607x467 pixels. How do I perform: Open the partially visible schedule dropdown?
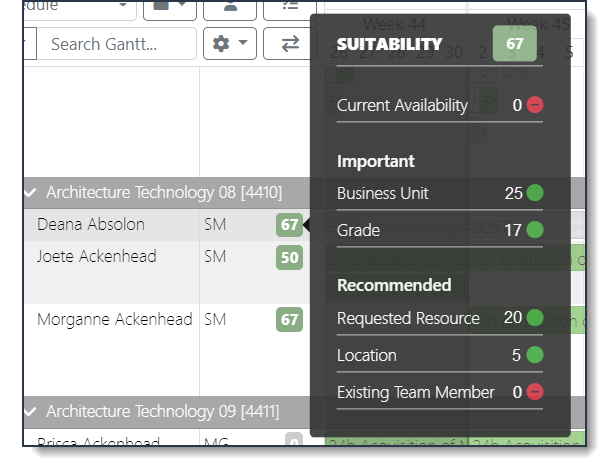pyautogui.click(x=80, y=10)
